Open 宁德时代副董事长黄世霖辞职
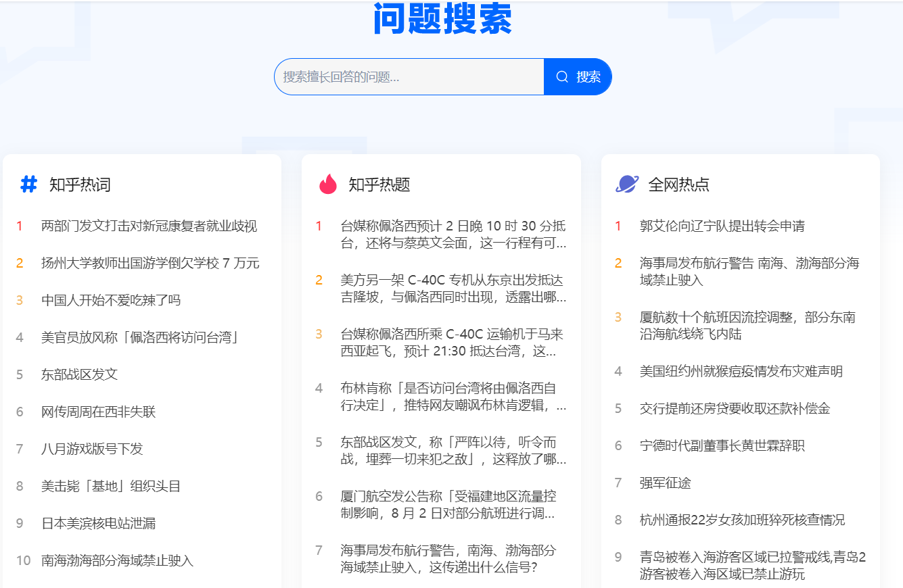 (x=722, y=446)
